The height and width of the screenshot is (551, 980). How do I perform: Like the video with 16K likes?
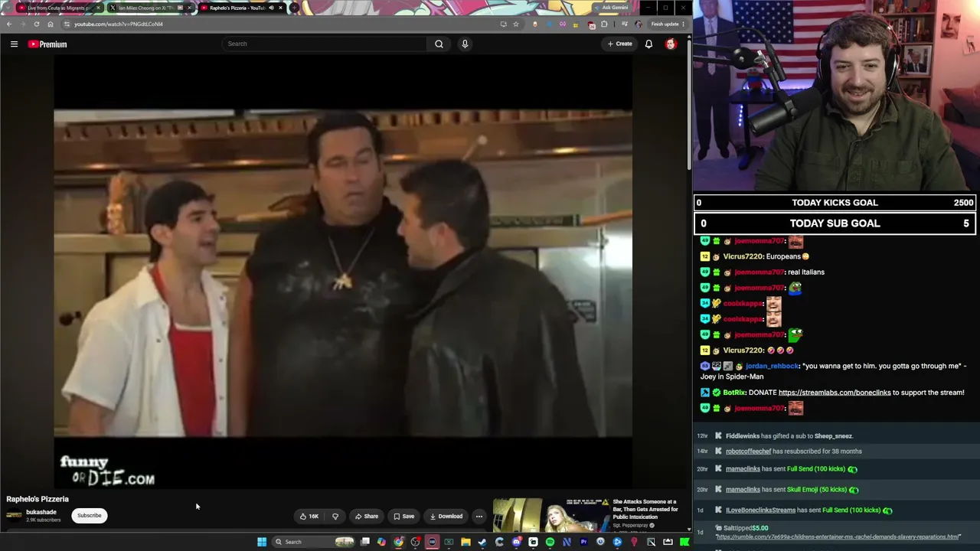point(309,517)
